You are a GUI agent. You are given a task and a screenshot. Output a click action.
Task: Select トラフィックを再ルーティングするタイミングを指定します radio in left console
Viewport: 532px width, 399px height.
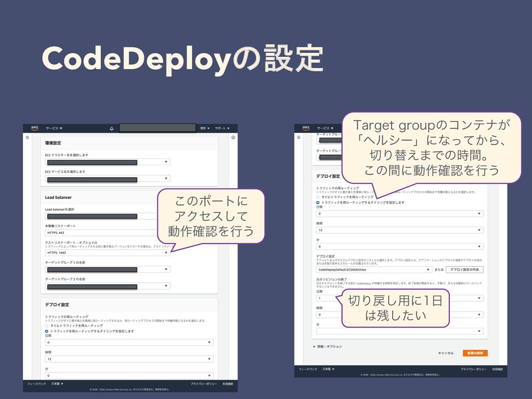pos(47,331)
